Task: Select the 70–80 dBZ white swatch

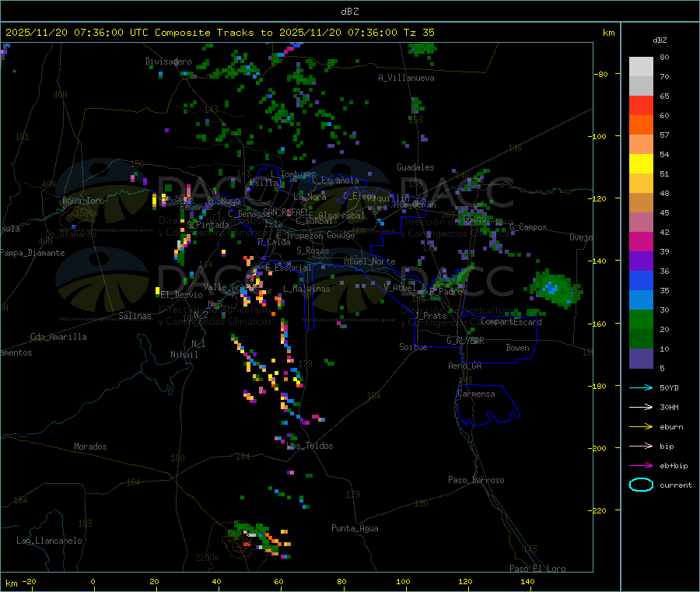Action: pyautogui.click(x=641, y=67)
